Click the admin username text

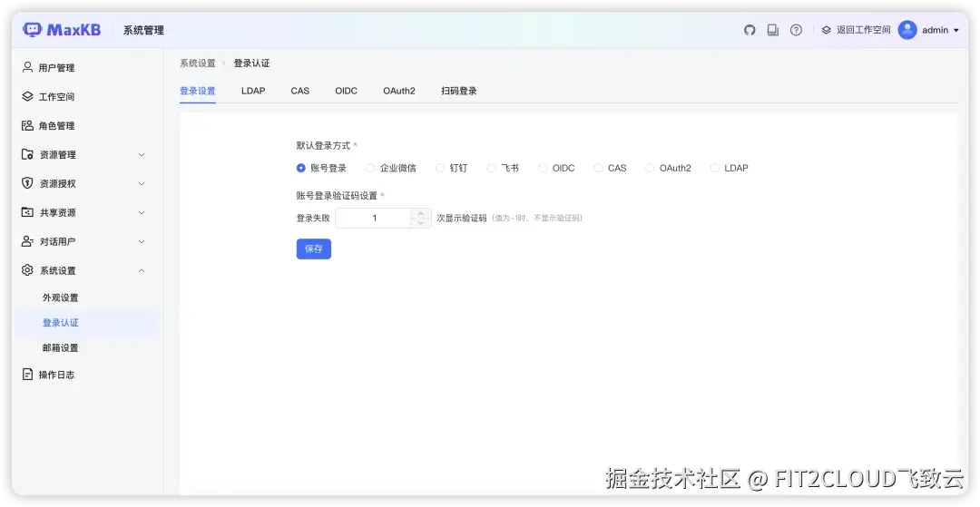[935, 30]
